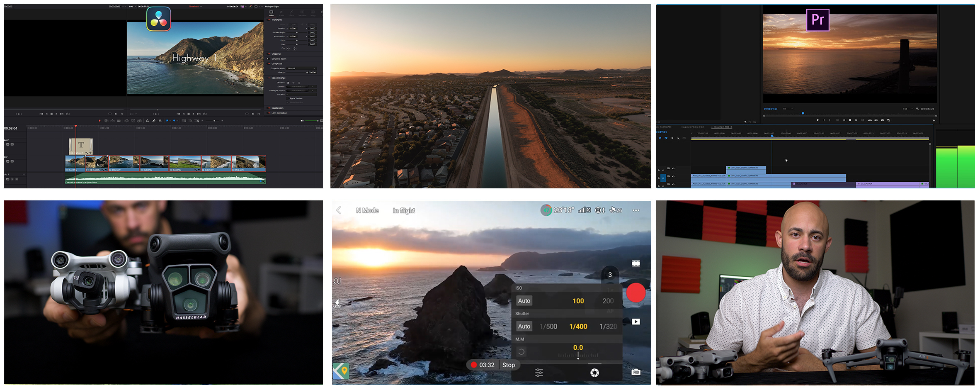Image resolution: width=980 pixels, height=390 pixels.
Task: Choose shutter speed 1/320 in DJI panel
Action: 608,327
